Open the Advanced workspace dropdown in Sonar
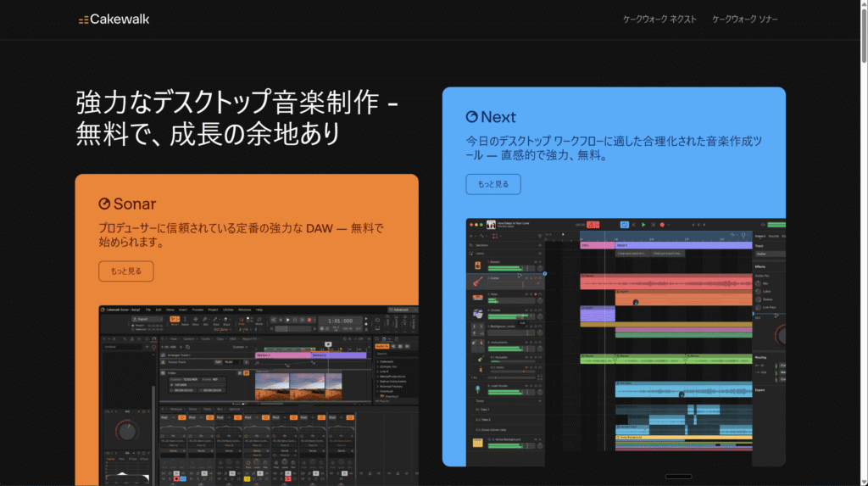868x486 pixels. (x=401, y=310)
